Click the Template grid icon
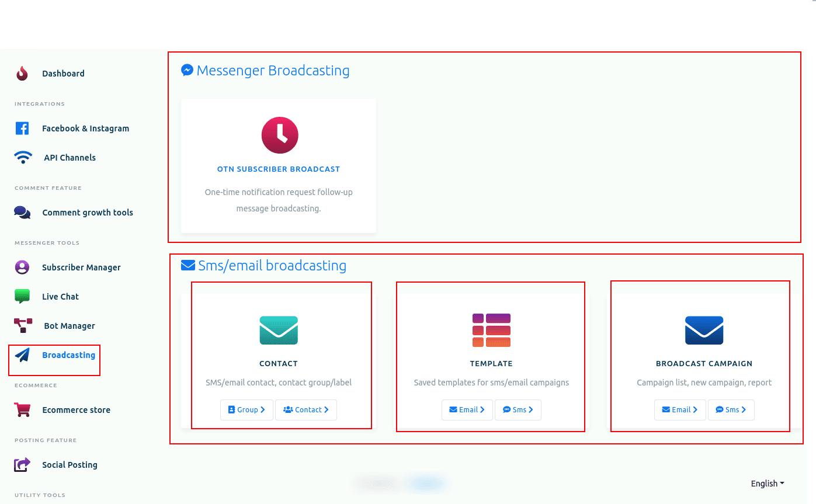 491,331
